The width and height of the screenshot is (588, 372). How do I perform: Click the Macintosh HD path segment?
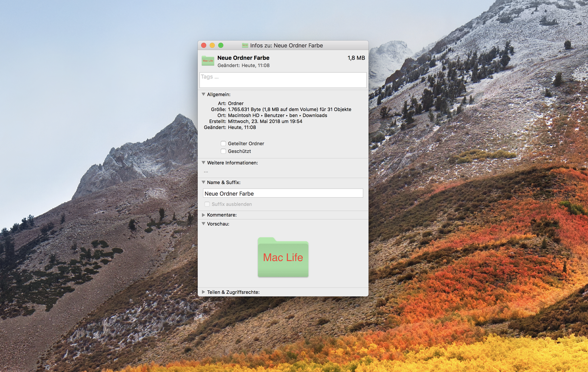(x=244, y=115)
